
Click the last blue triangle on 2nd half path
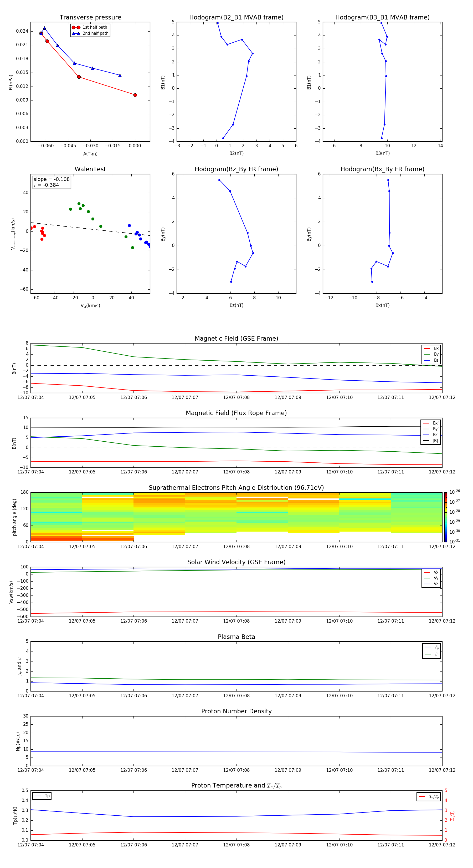click(120, 75)
